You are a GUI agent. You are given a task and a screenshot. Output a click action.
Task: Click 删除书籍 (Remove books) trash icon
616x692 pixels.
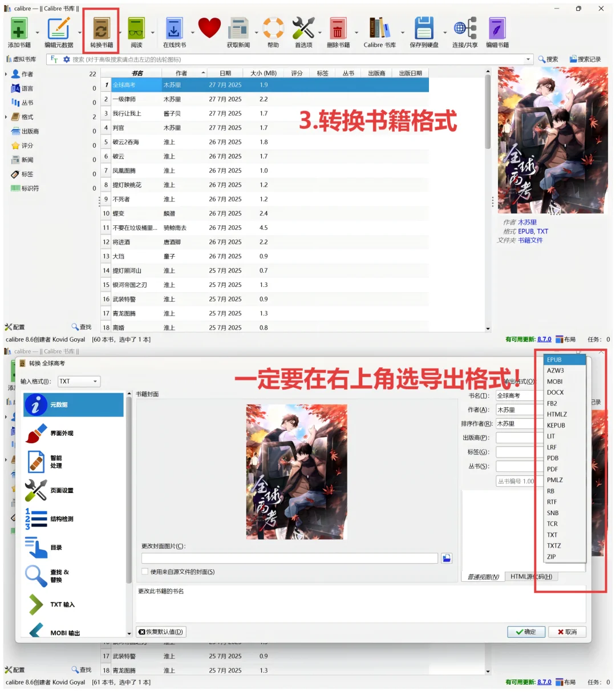(x=338, y=32)
